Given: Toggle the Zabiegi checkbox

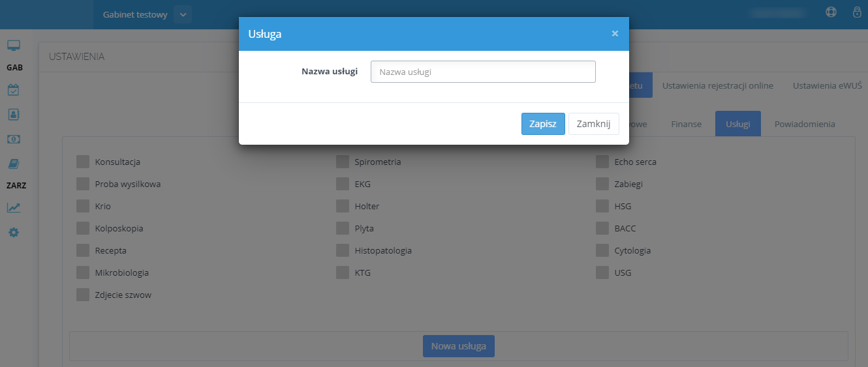Looking at the screenshot, I should tap(602, 184).
